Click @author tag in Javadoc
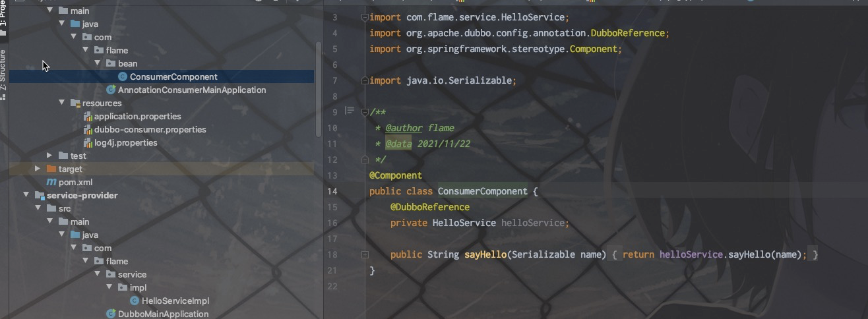 [x=404, y=128]
